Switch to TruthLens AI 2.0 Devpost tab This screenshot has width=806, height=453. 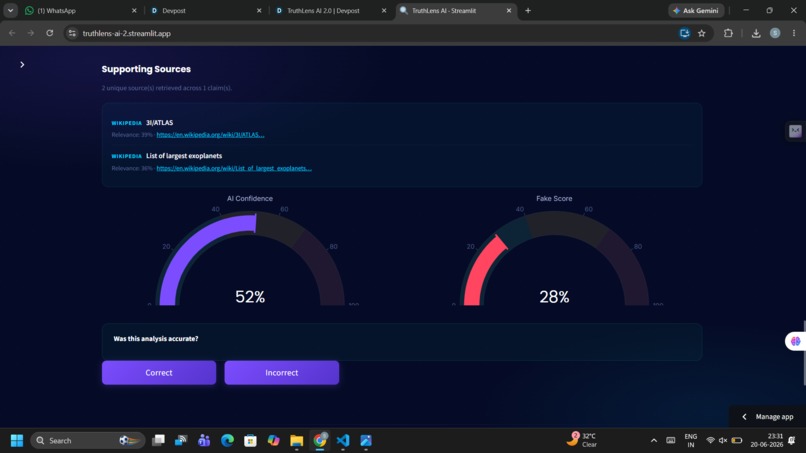tap(330, 10)
